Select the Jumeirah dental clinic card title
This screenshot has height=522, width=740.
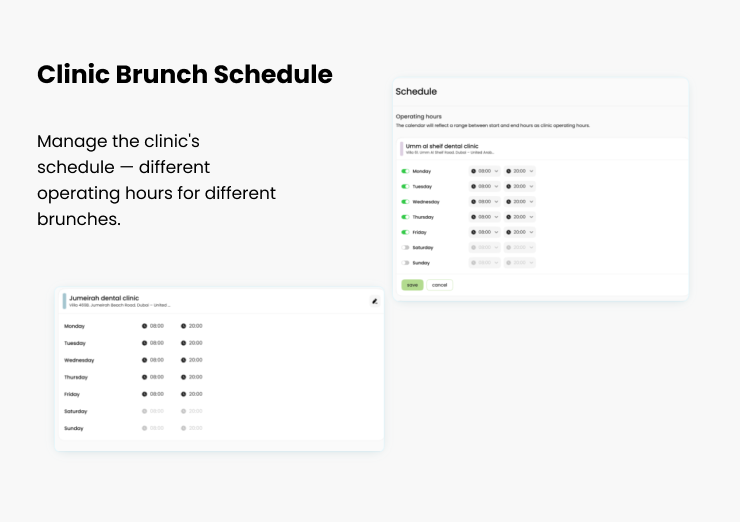pos(104,298)
